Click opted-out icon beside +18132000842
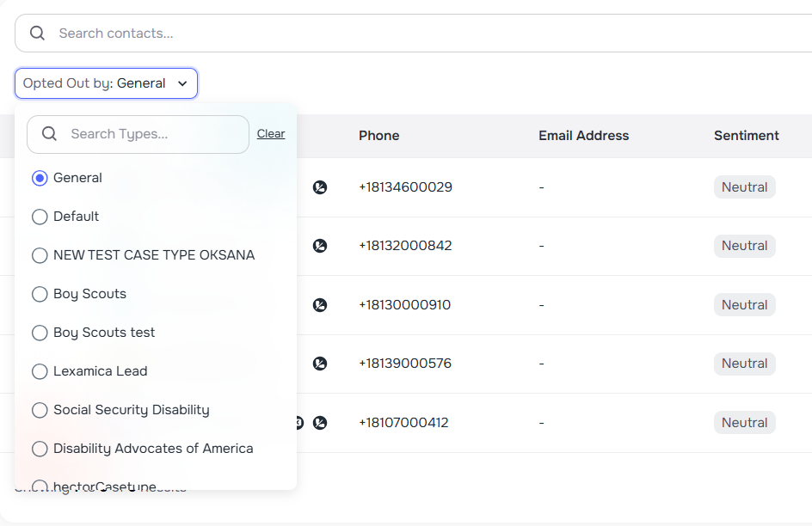The width and height of the screenshot is (812, 526). pos(320,246)
